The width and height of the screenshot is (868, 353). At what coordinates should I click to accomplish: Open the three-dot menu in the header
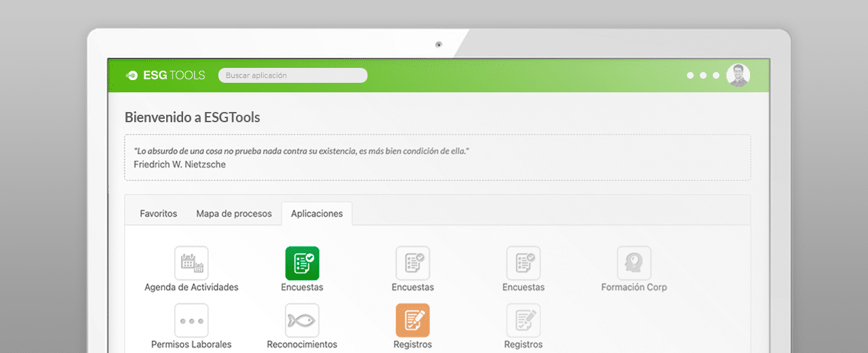coord(703,75)
